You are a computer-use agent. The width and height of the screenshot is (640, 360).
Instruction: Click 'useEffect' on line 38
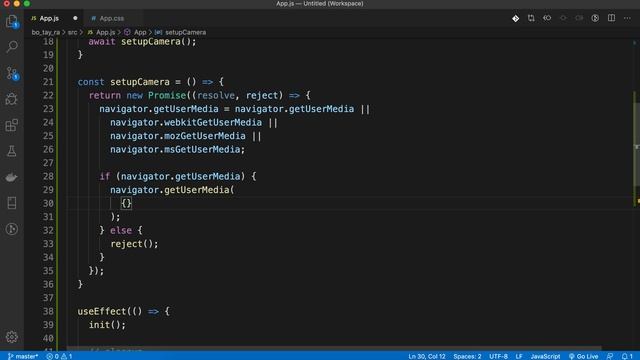pos(102,311)
